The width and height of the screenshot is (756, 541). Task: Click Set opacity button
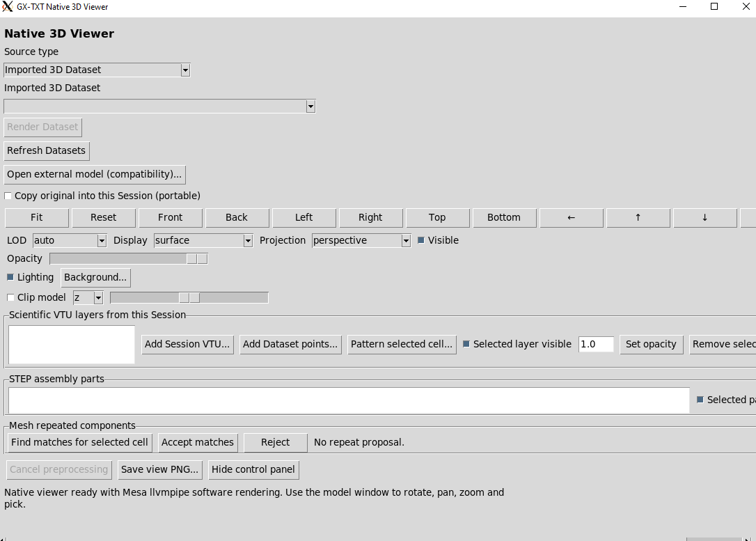(651, 344)
